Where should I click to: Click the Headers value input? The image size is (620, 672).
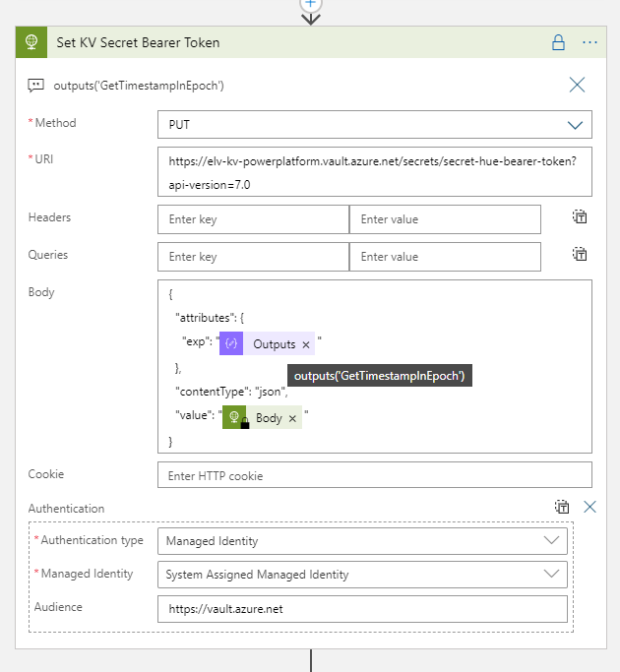[445, 219]
